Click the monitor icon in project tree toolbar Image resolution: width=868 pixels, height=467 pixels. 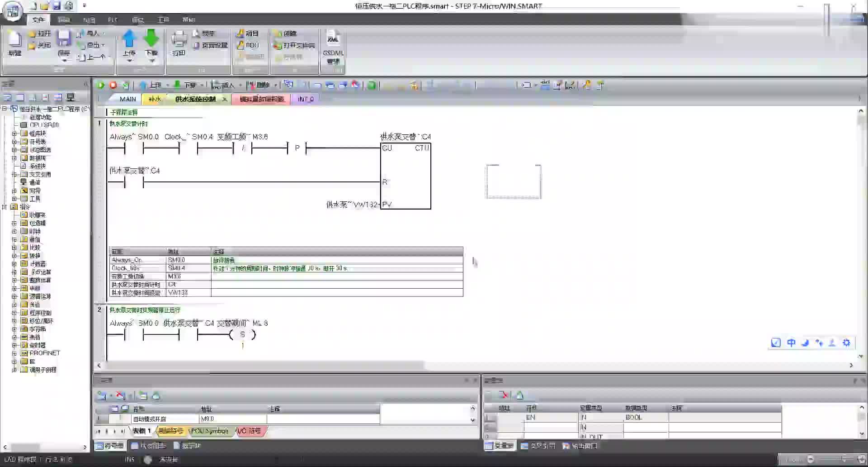[71, 97]
